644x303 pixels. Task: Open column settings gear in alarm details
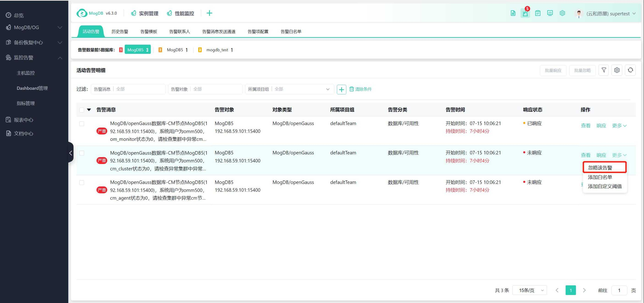tap(617, 70)
